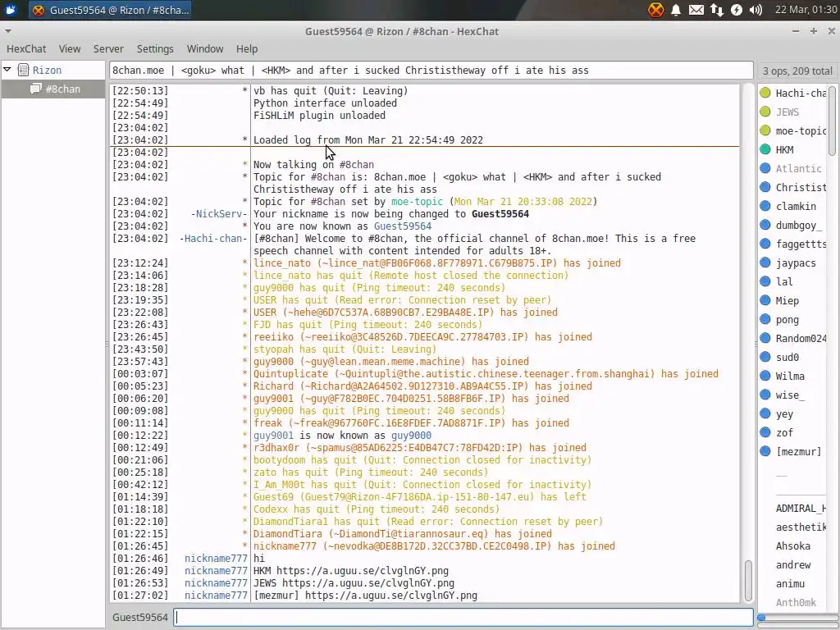Click the blue icon beside Miep
This screenshot has height=630, width=840.
coord(765,300)
